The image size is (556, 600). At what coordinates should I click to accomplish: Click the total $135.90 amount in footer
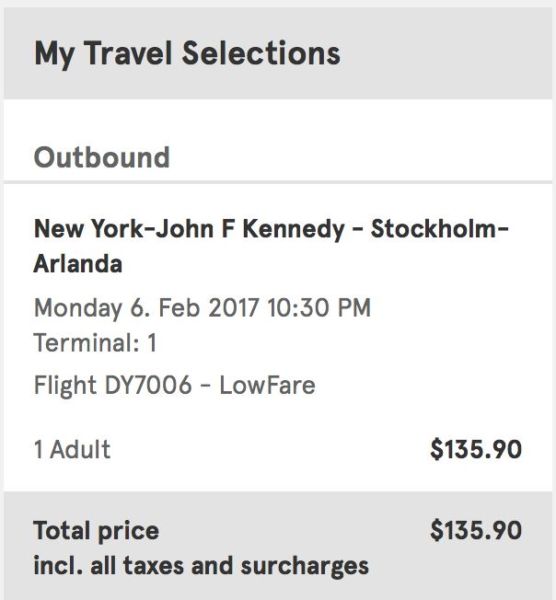click(476, 530)
